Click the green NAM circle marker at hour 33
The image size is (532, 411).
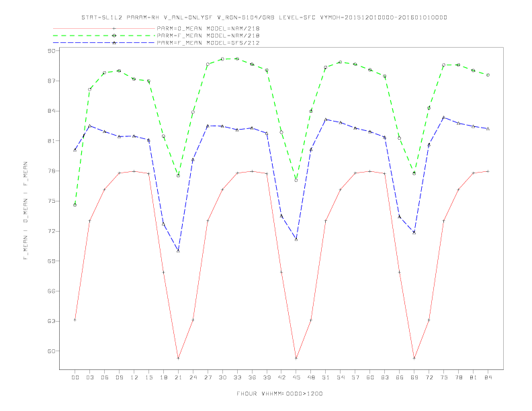[237, 58]
